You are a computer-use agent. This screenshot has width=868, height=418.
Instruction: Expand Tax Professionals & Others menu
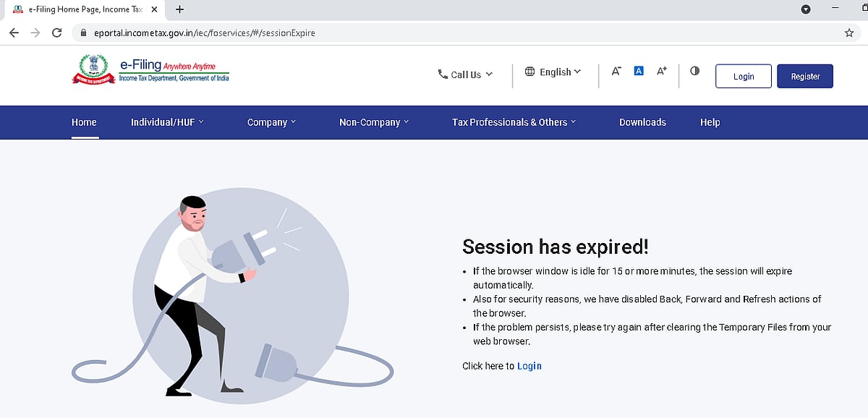(514, 122)
